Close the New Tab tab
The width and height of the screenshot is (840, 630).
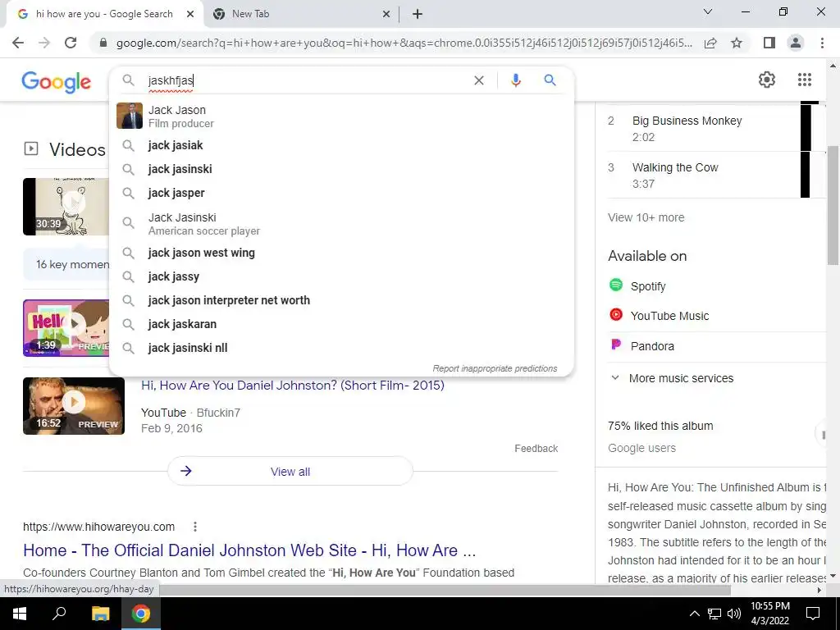tap(386, 14)
